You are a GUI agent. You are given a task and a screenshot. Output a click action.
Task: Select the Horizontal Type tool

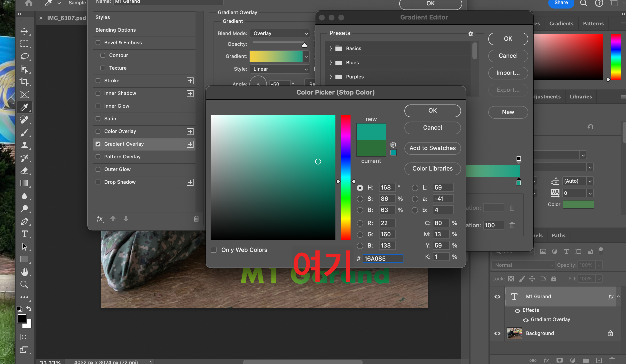(24, 234)
